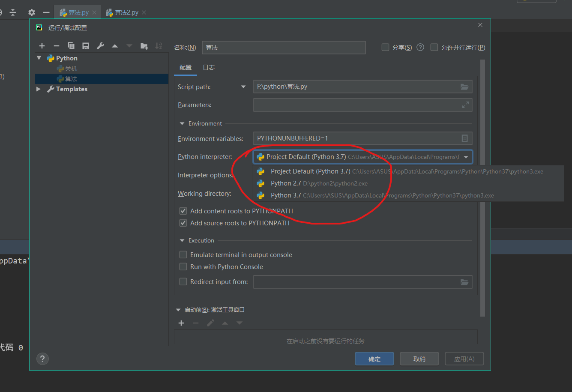Remove the selected configuration
Image resolution: width=572 pixels, height=392 pixels.
56,46
